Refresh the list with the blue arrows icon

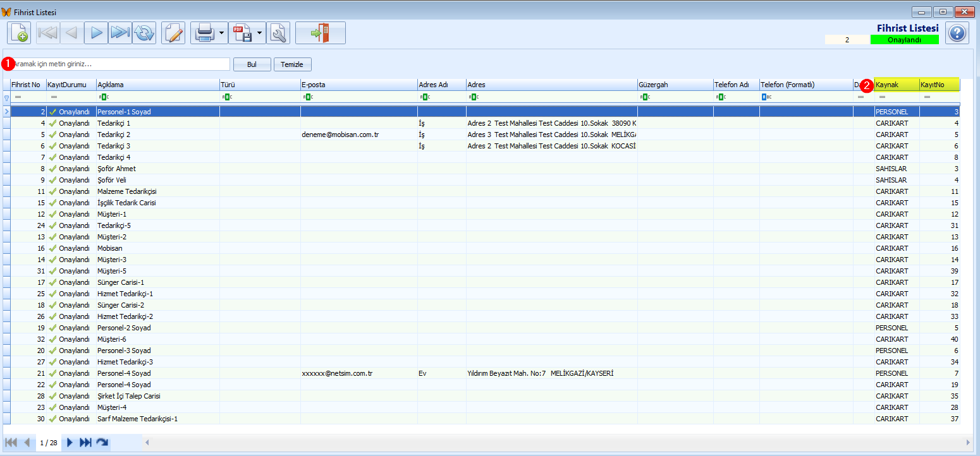144,33
